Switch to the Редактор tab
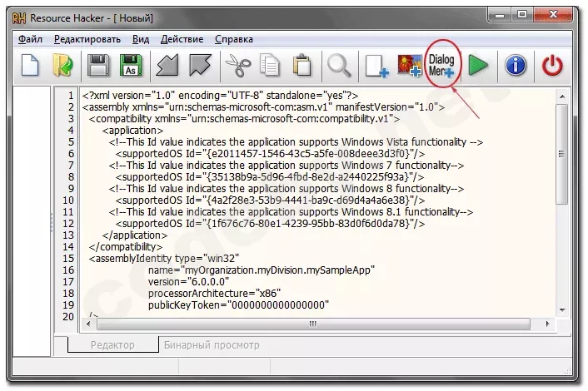 pos(113,344)
